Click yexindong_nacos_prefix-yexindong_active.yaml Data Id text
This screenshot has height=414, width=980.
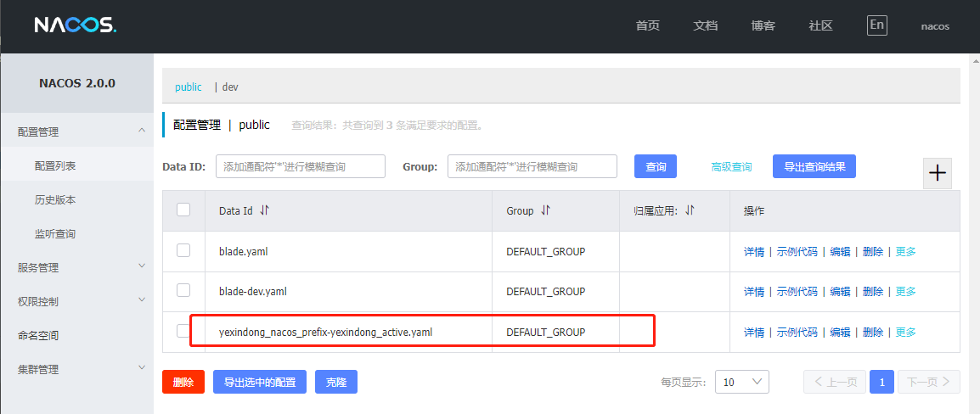point(325,333)
